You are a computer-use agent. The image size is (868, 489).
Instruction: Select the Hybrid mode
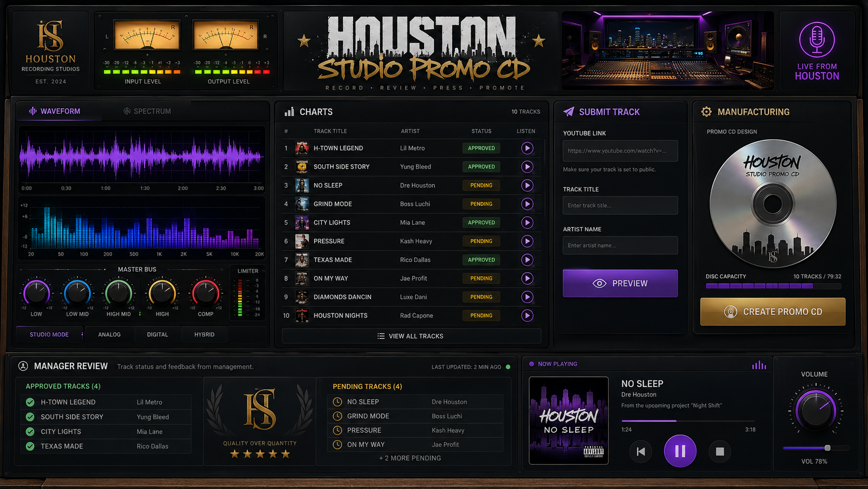tap(204, 335)
